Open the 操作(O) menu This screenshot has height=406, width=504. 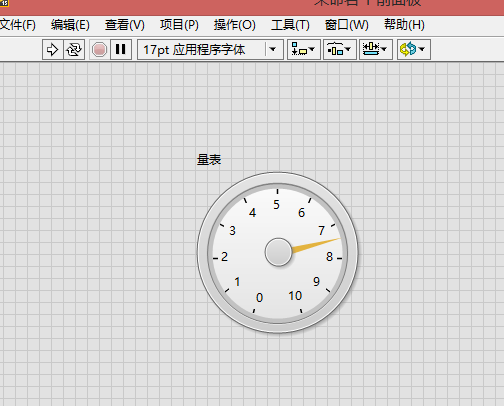click(234, 25)
